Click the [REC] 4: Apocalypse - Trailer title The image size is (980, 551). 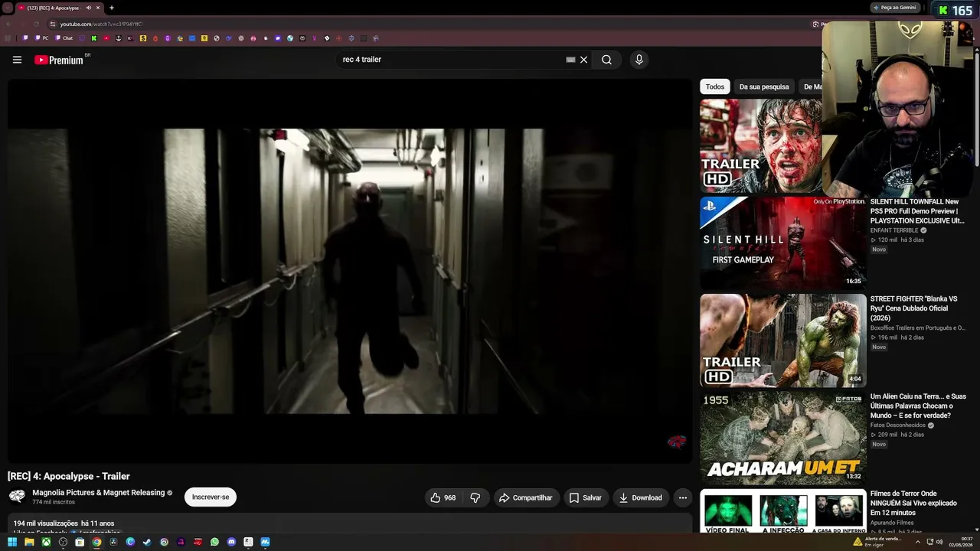69,476
